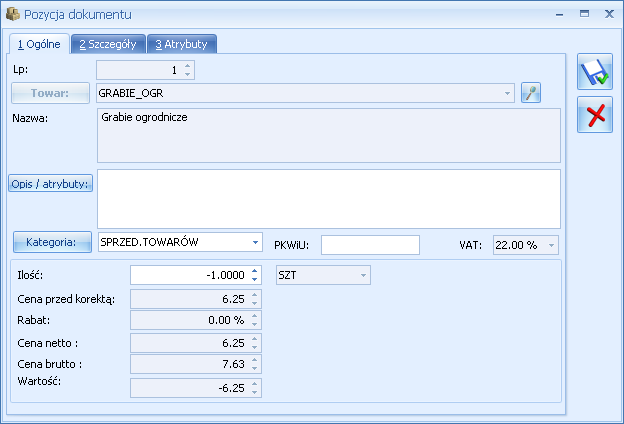Image resolution: width=624 pixels, height=424 pixels.
Task: Increase Ilość with the up spinner arrow
Action: [255, 271]
